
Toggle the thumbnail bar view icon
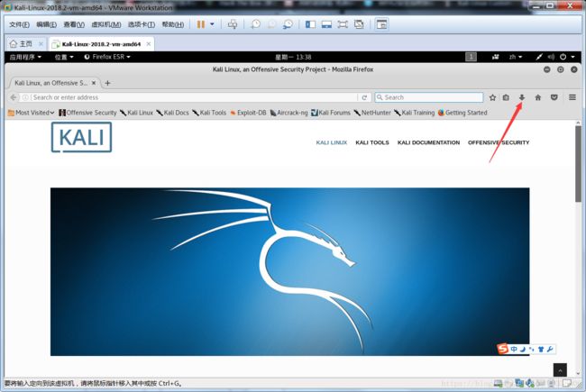(326, 24)
